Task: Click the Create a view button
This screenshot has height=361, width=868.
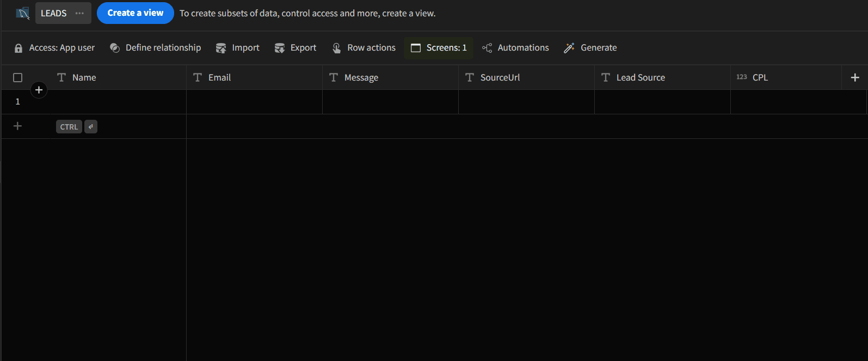Action: [x=136, y=13]
